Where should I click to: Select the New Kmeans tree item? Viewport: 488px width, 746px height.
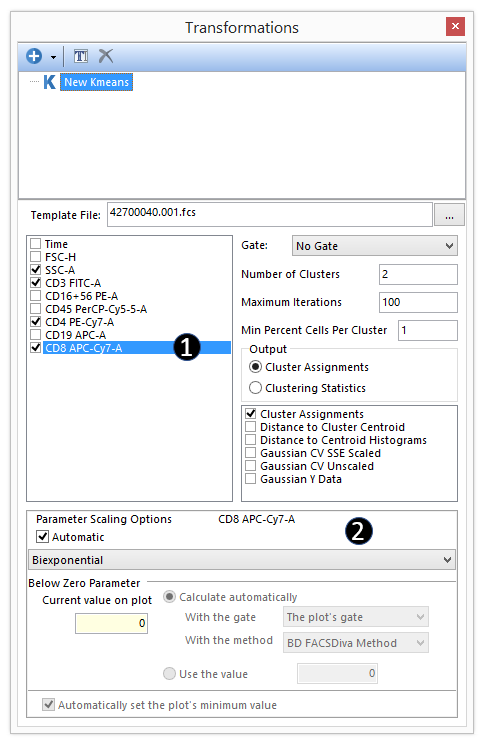[x=97, y=82]
